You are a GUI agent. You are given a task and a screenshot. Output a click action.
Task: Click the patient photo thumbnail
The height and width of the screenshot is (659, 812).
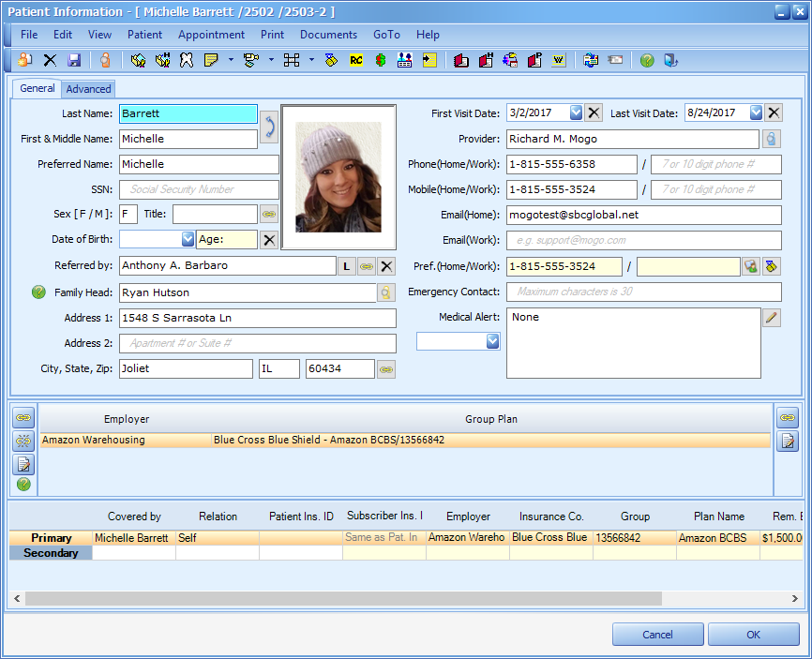click(x=338, y=177)
